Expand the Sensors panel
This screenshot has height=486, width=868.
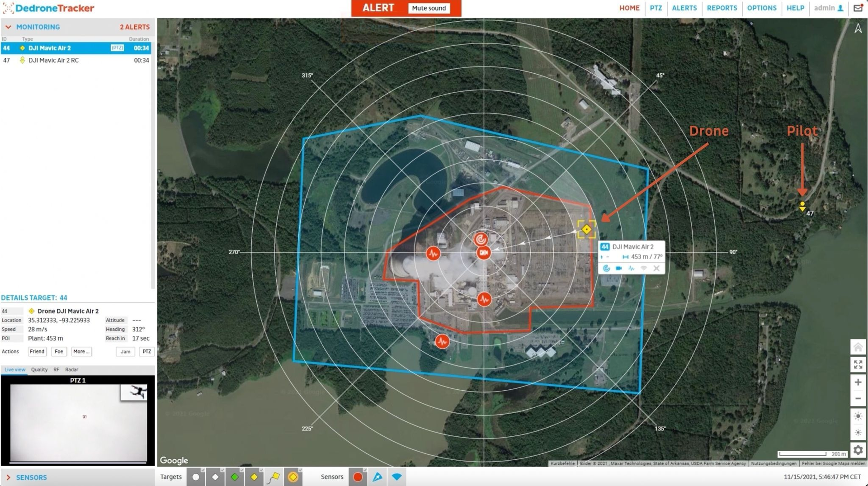point(8,477)
